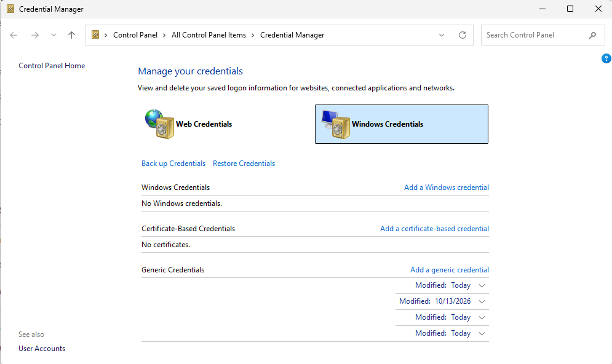Click the safe icon in the address bar
The width and height of the screenshot is (612, 364).
(x=95, y=34)
